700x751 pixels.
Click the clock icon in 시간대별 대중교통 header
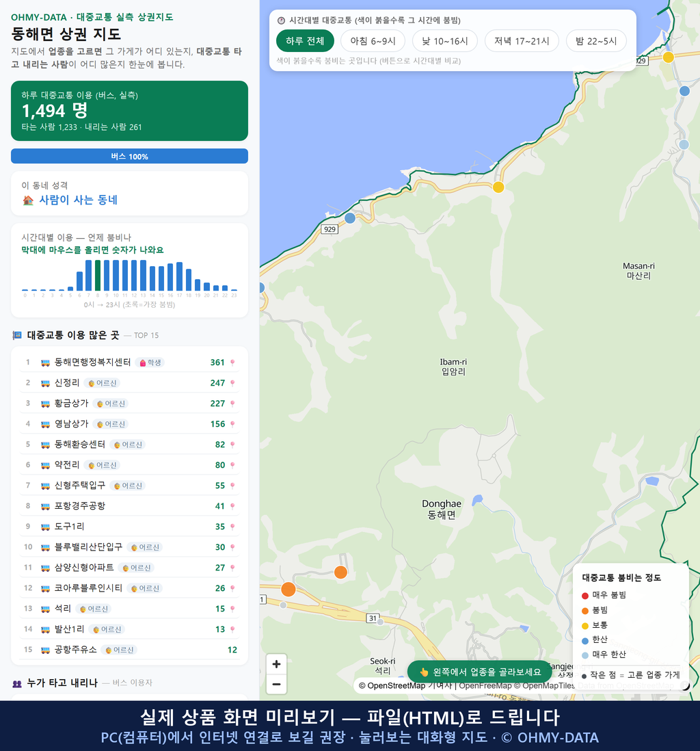click(282, 21)
